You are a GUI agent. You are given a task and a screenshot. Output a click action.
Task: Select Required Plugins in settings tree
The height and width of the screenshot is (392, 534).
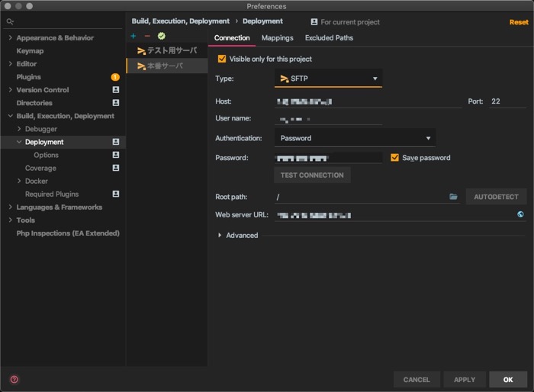(52, 194)
